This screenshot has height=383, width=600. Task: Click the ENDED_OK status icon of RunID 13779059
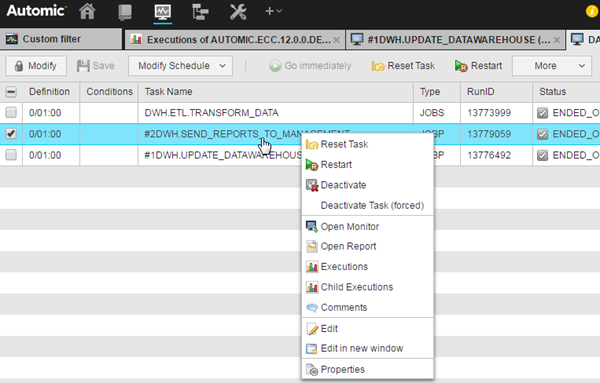(x=543, y=134)
